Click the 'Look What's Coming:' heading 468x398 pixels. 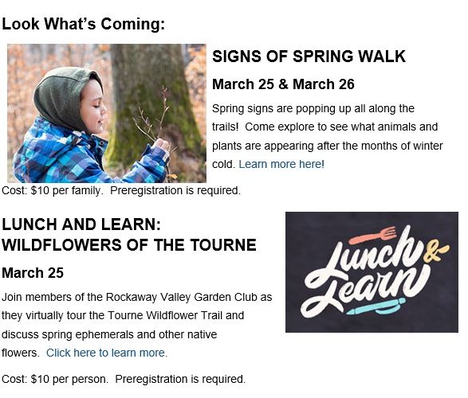click(83, 24)
